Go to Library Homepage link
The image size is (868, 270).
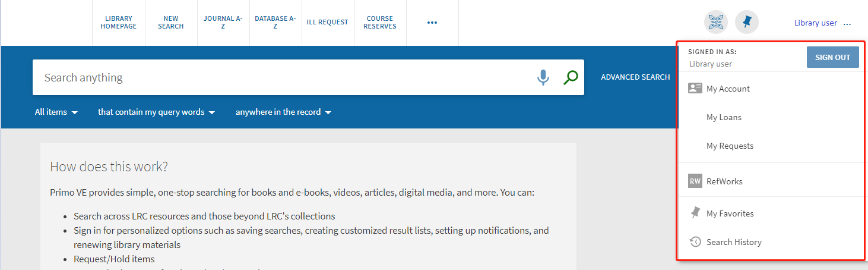pyautogui.click(x=119, y=23)
